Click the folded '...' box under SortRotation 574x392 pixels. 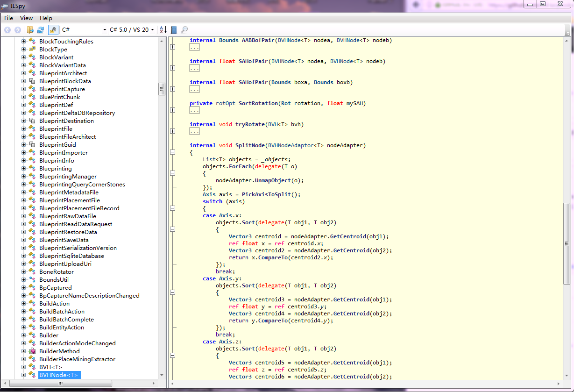tap(195, 110)
